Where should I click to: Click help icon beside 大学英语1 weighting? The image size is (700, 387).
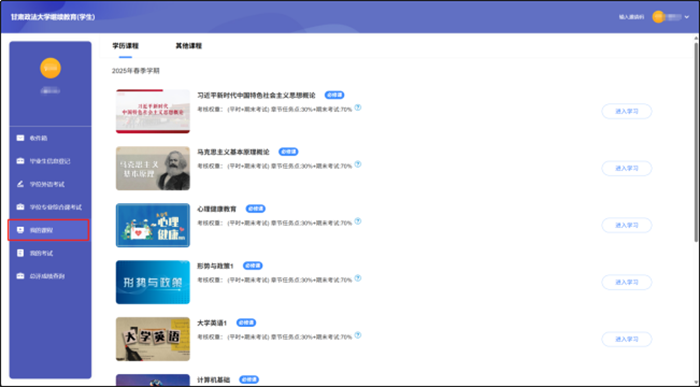pos(358,335)
